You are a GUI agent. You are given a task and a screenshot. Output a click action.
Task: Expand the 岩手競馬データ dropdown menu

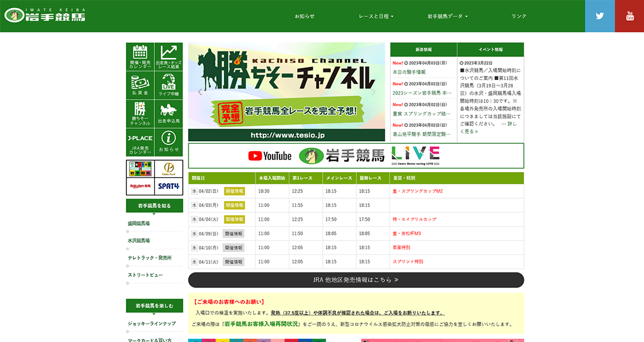coord(447,16)
